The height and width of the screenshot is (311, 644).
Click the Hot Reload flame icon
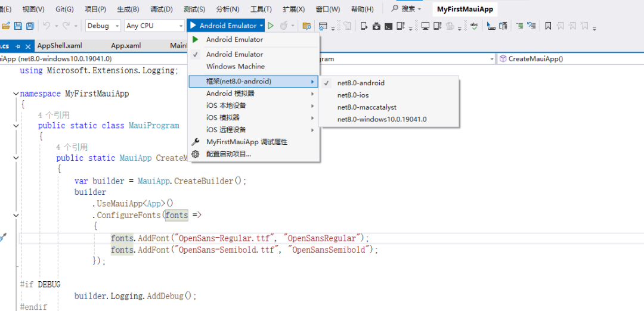(284, 26)
